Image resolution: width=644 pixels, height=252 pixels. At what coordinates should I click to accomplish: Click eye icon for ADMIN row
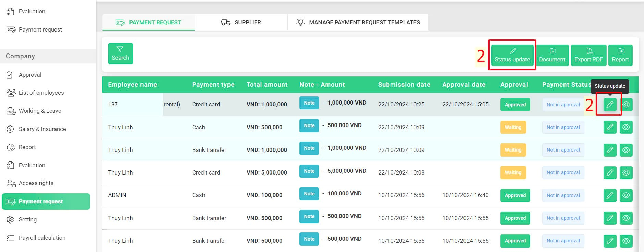tap(626, 195)
